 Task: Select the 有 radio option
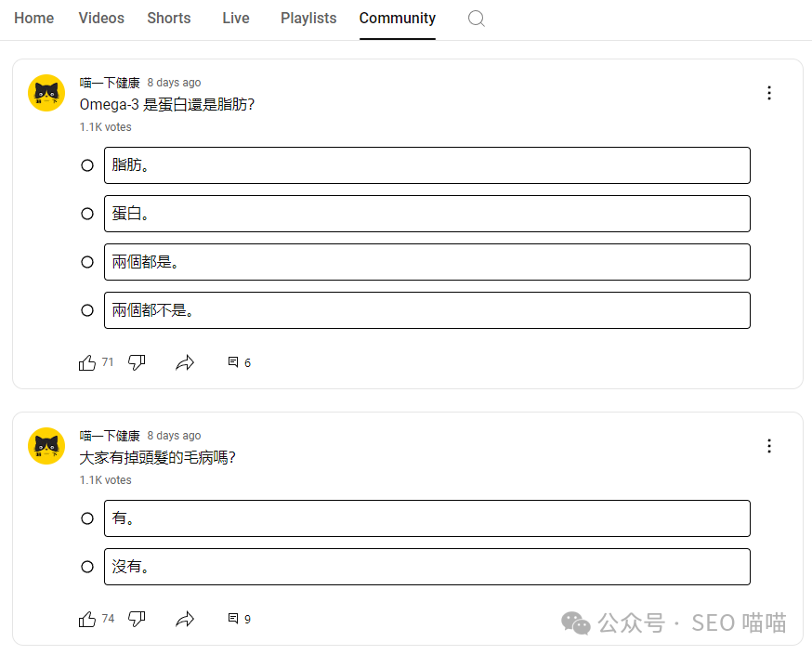pos(87,518)
